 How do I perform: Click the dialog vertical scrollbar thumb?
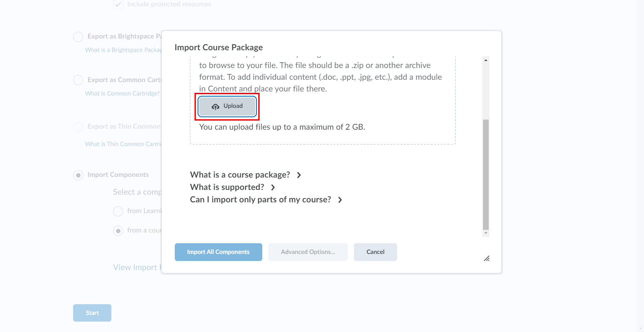tap(486, 174)
